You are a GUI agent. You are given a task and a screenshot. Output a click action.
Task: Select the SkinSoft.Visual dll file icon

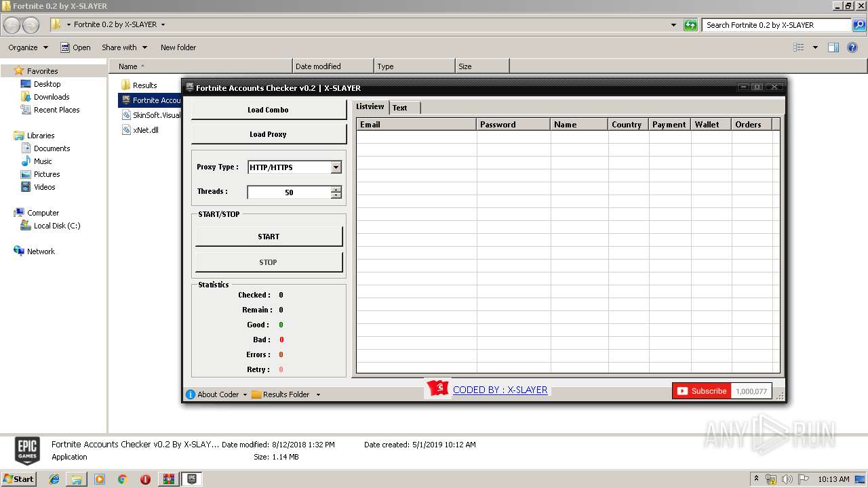[126, 115]
